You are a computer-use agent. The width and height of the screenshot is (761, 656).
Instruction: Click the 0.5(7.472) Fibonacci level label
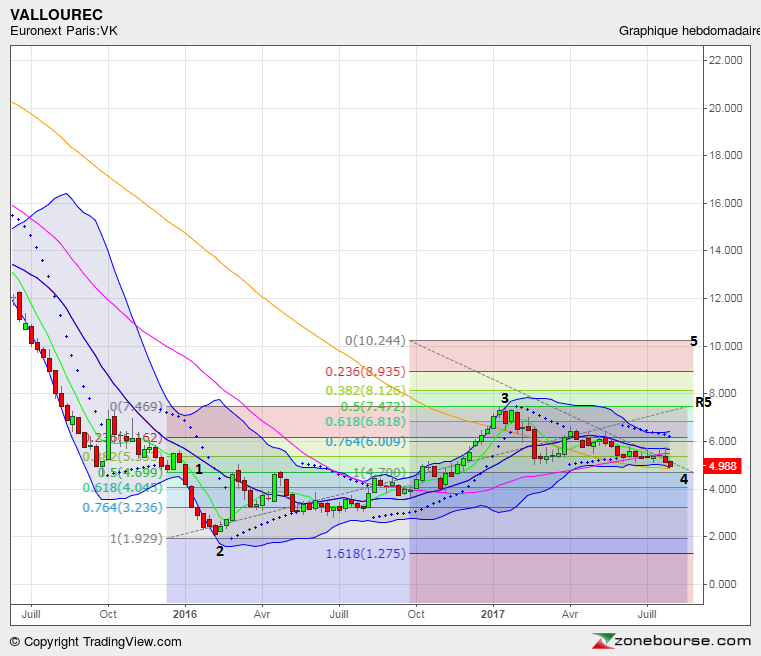373,407
